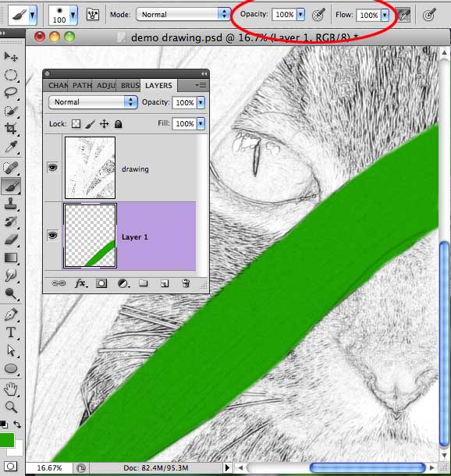Select the Layer 1 thumbnail
The width and height of the screenshot is (451, 476).
coord(91,236)
